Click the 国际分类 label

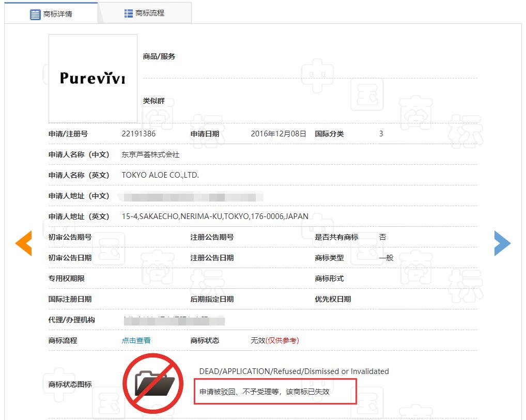pos(329,134)
